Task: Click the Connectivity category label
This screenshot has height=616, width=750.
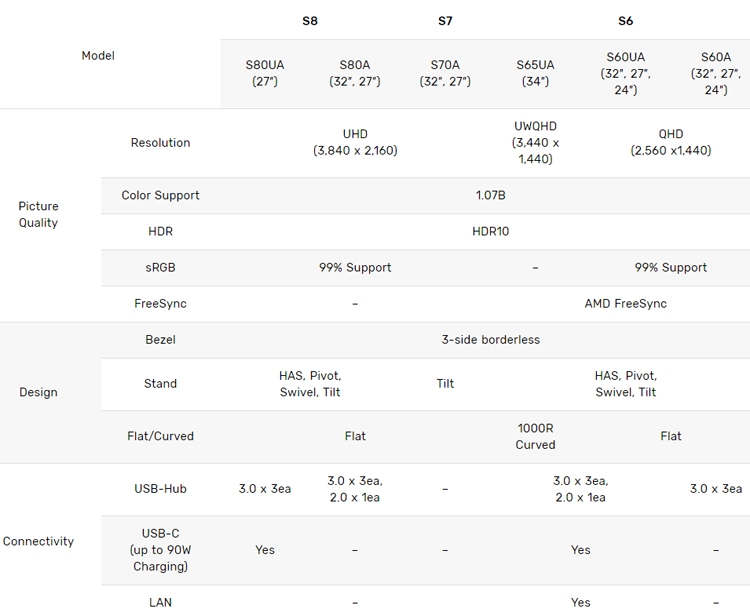Action: tap(38, 541)
